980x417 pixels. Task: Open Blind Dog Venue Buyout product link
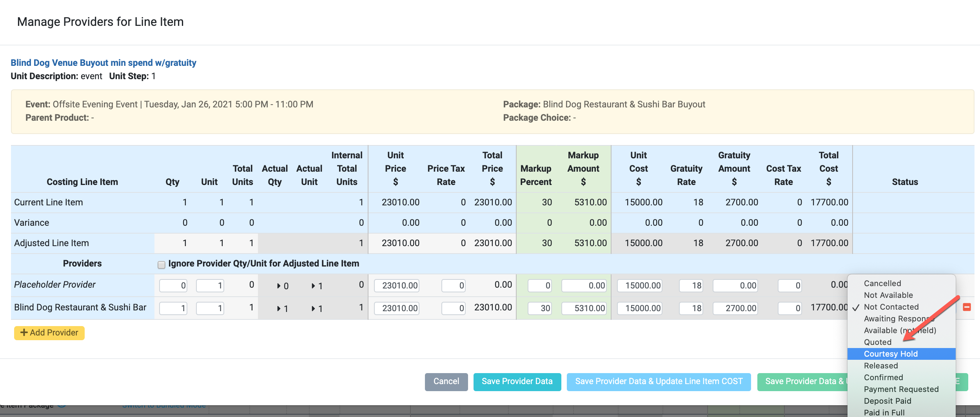(x=103, y=63)
